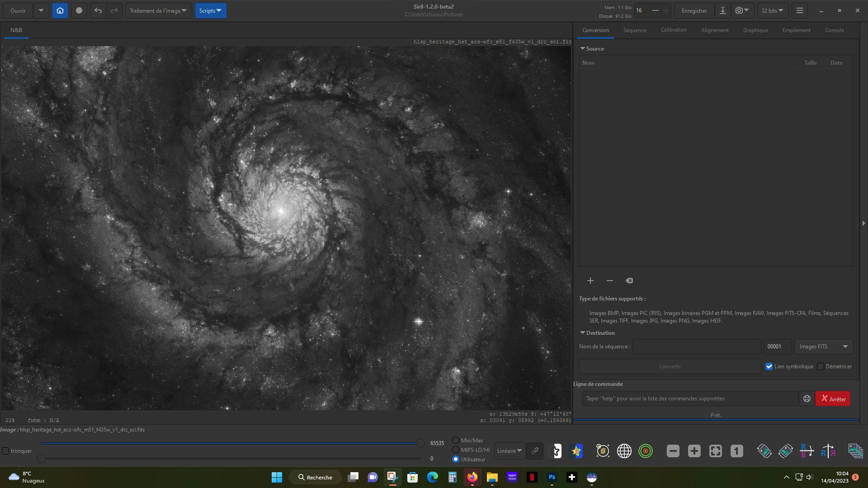Click the upper histogram slider handle
868x488 pixels.
click(420, 443)
